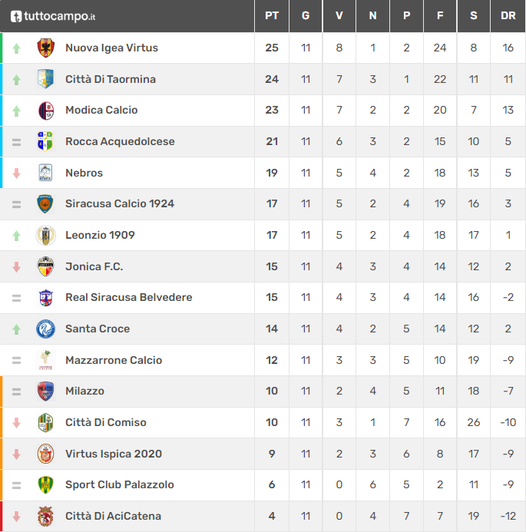Sort by PT column header
Image resolution: width=526 pixels, height=532 pixels.
pos(272,16)
